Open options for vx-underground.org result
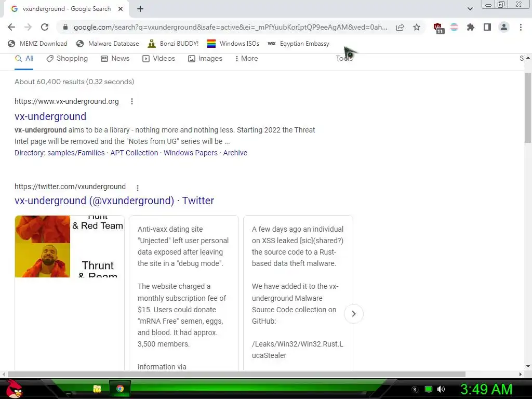Image resolution: width=532 pixels, height=399 pixels. click(131, 101)
